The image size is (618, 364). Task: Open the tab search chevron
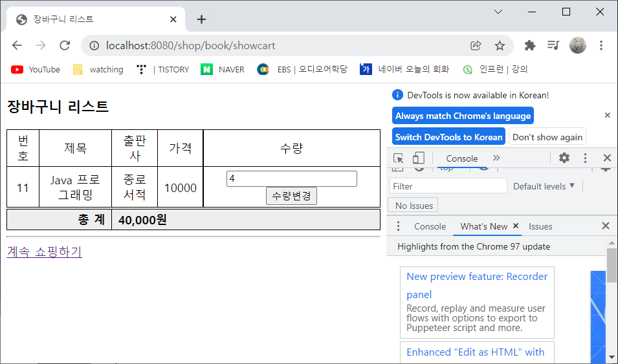[498, 12]
